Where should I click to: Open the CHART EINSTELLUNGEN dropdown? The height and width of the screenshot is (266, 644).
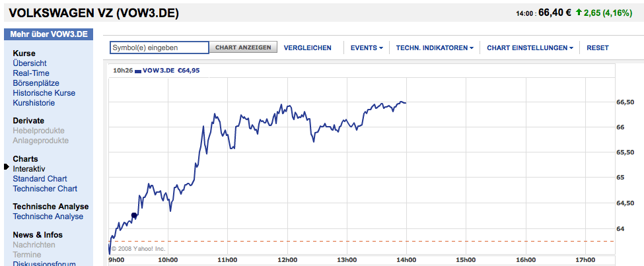pyautogui.click(x=530, y=48)
